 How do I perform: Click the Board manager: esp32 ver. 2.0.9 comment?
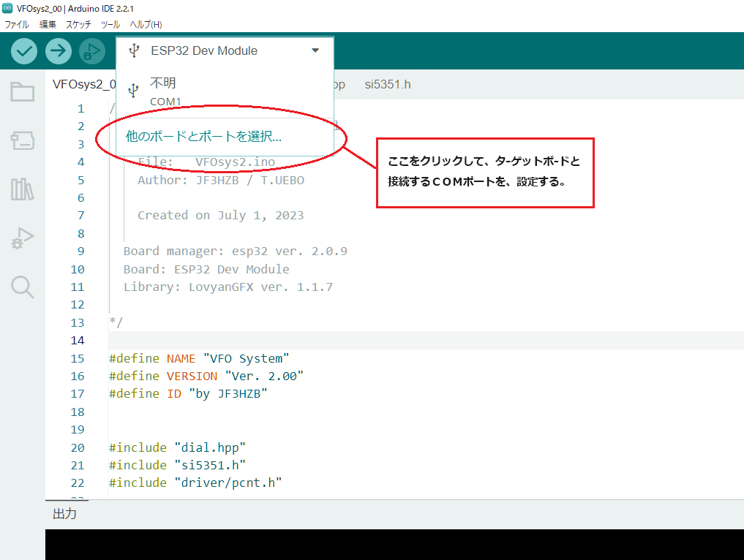click(x=236, y=251)
